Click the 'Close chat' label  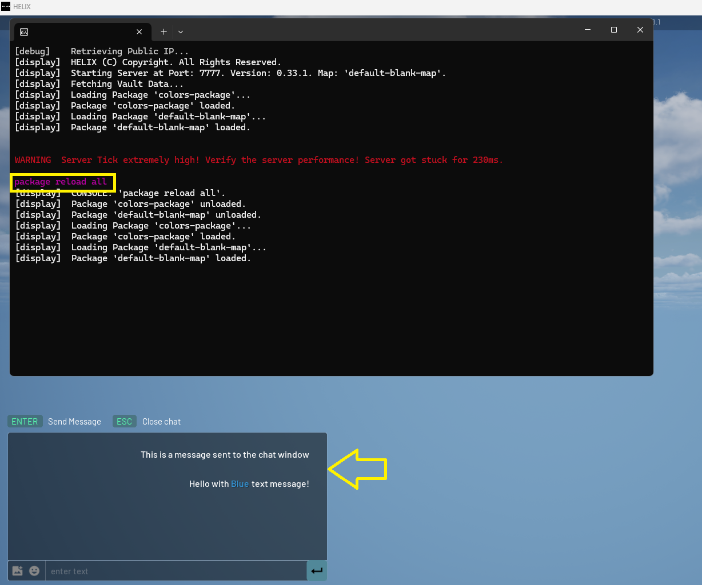161,422
